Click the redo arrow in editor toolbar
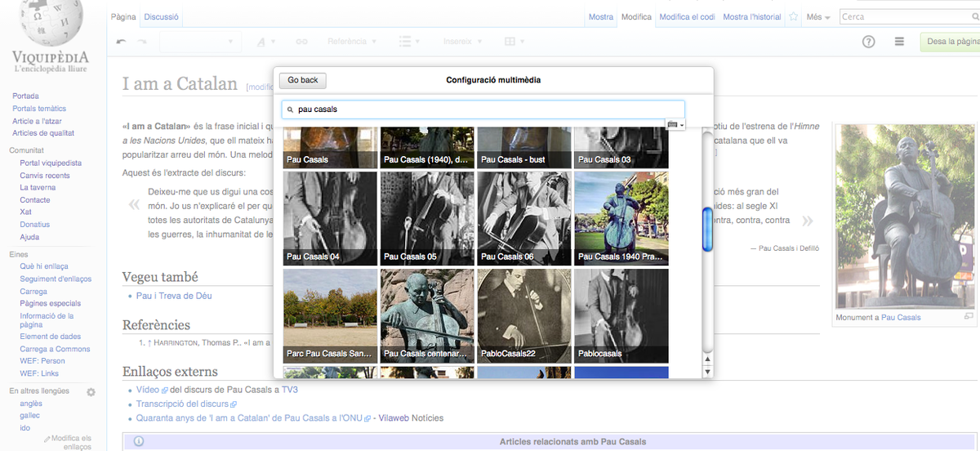Viewport: 980px width, 451px height. point(142,42)
